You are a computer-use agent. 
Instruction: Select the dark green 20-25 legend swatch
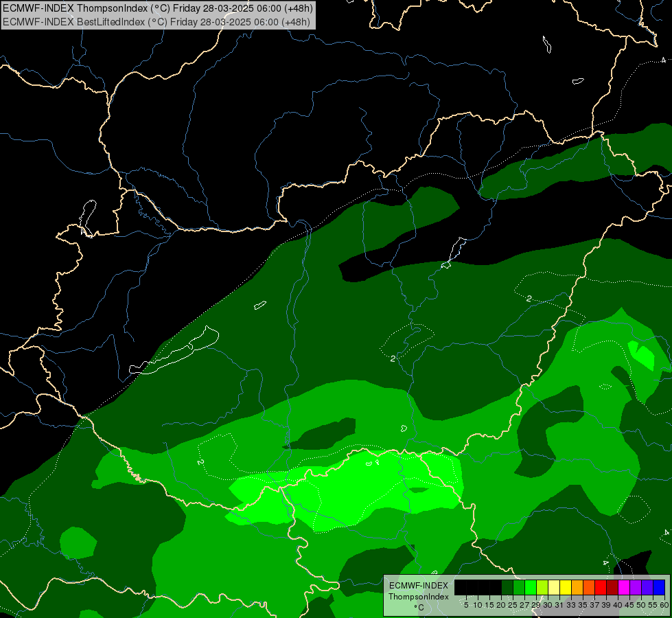pyautogui.click(x=507, y=587)
